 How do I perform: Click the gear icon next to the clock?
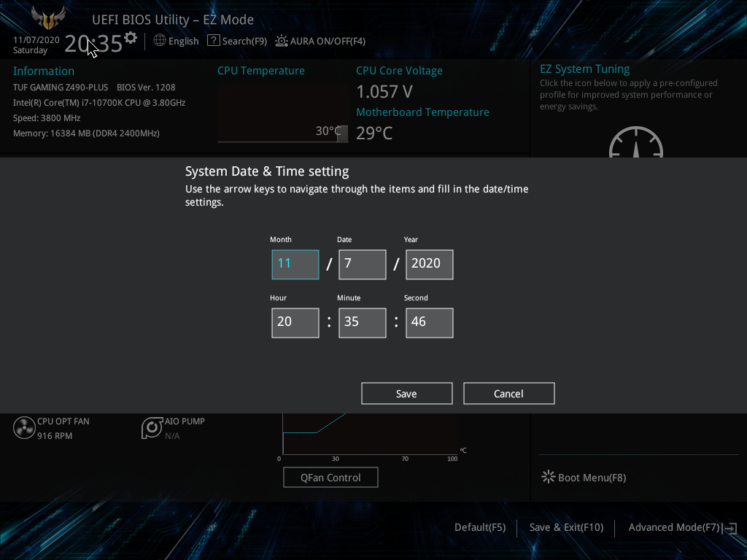(x=131, y=38)
